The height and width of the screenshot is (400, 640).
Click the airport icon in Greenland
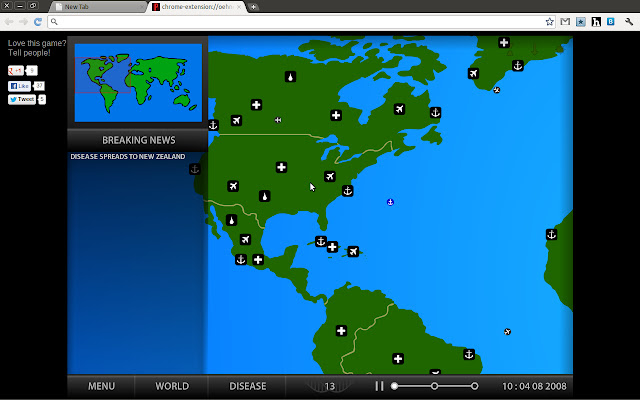click(473, 73)
